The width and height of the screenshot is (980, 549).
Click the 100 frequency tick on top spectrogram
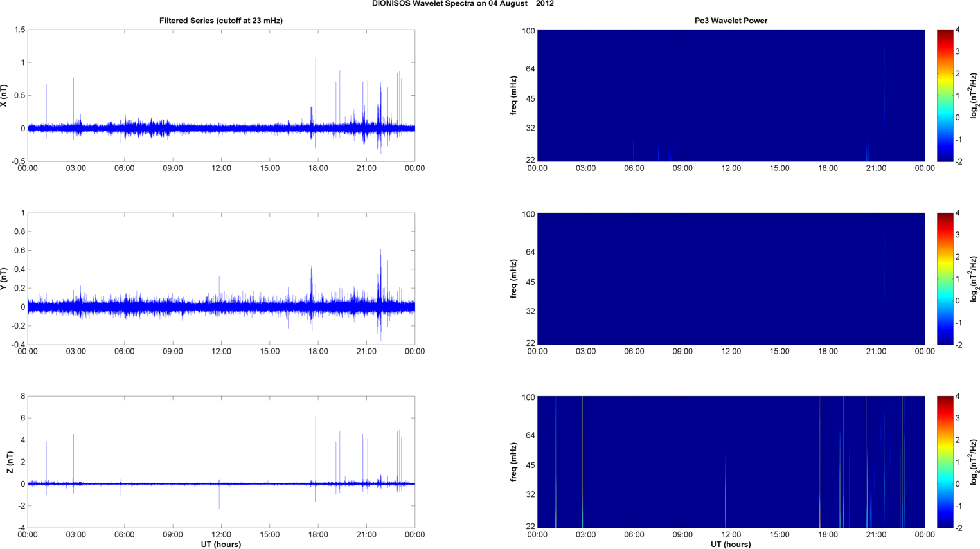(528, 31)
